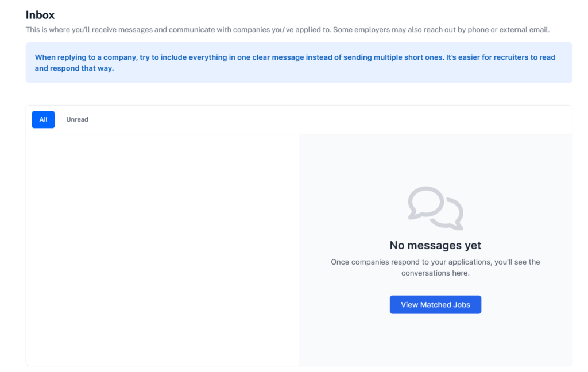Click the word 'Unread' in the filter row
588x372 pixels.
click(77, 119)
